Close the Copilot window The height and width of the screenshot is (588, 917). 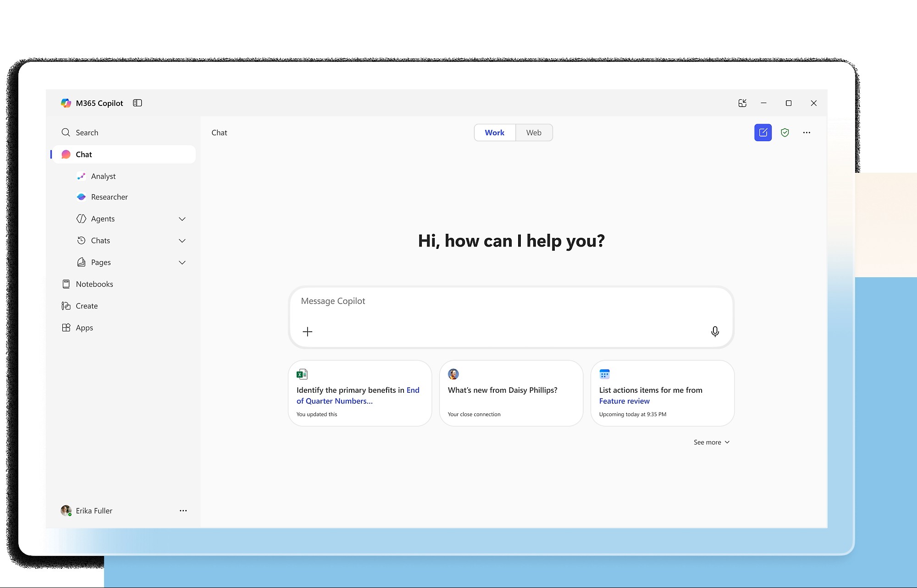(x=814, y=103)
